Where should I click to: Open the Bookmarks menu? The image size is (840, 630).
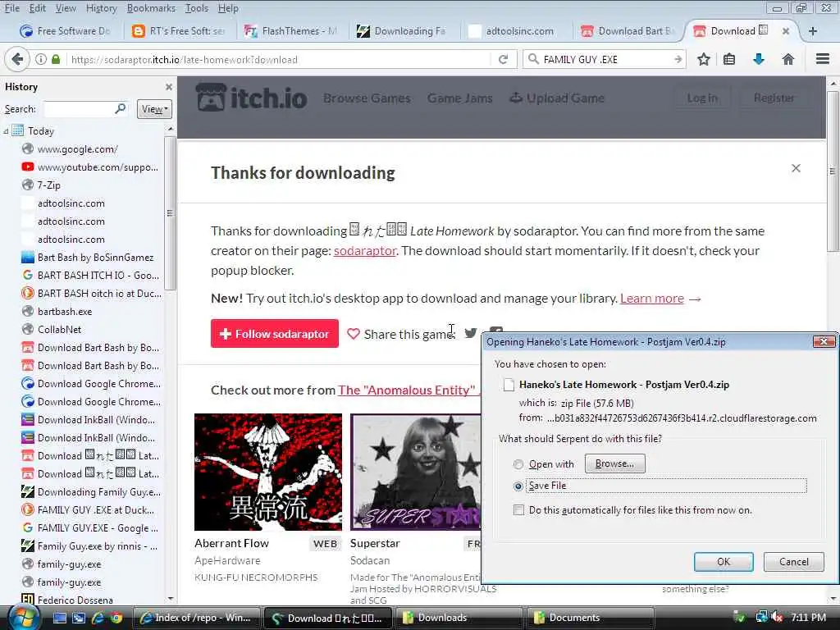point(151,8)
